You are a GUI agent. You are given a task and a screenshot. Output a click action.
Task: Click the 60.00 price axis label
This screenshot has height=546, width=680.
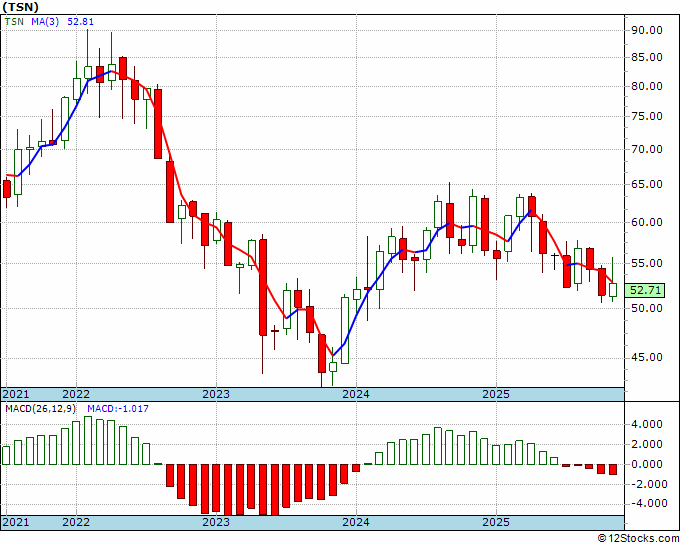coord(647,222)
